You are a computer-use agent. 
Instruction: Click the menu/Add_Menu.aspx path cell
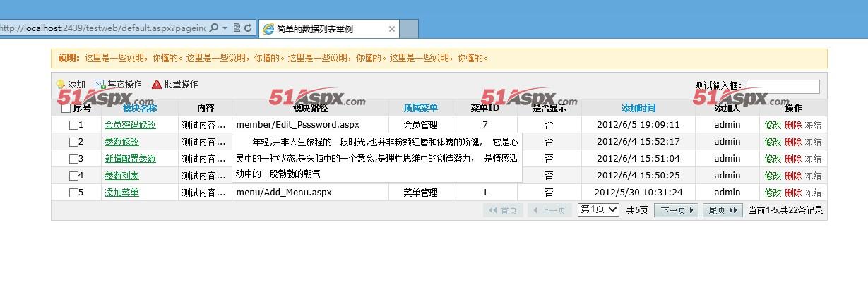310,193
